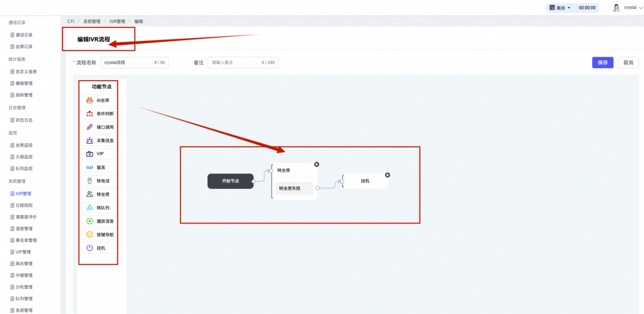Click the 功能节点 panel heading
This screenshot has width=644, height=314.
pos(102,86)
